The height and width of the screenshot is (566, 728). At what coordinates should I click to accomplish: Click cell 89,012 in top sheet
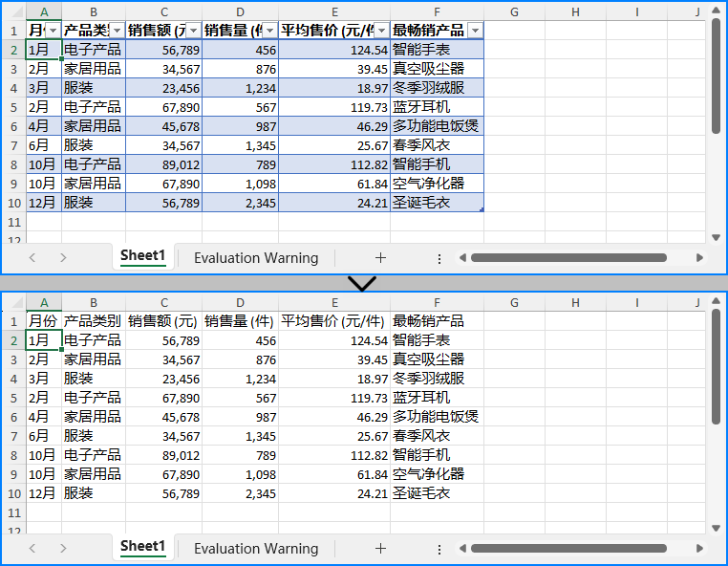click(x=164, y=164)
